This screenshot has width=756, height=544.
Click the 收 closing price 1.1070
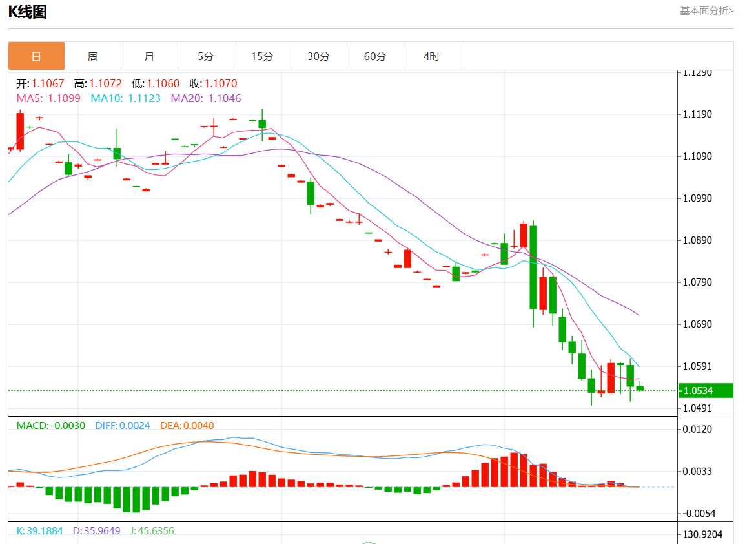point(213,83)
